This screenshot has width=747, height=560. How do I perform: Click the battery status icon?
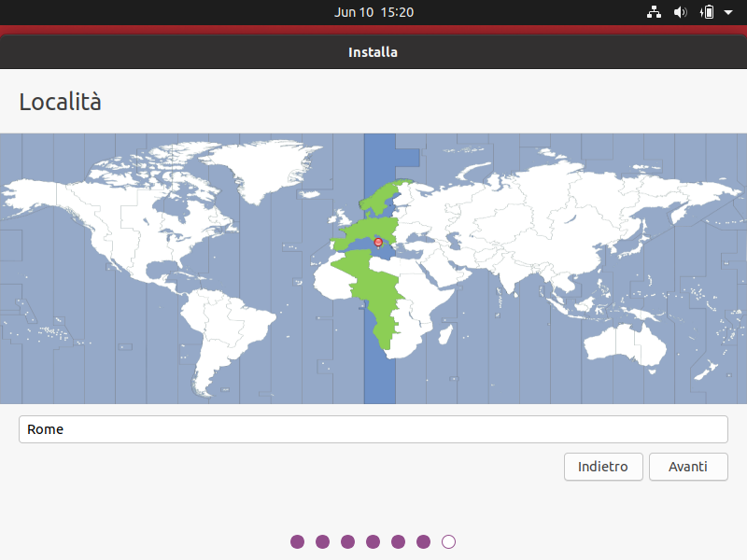point(707,12)
